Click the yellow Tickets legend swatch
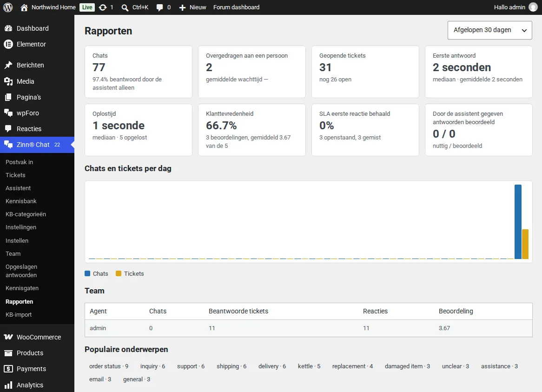Viewport: 542px width, 392px height. [x=119, y=273]
